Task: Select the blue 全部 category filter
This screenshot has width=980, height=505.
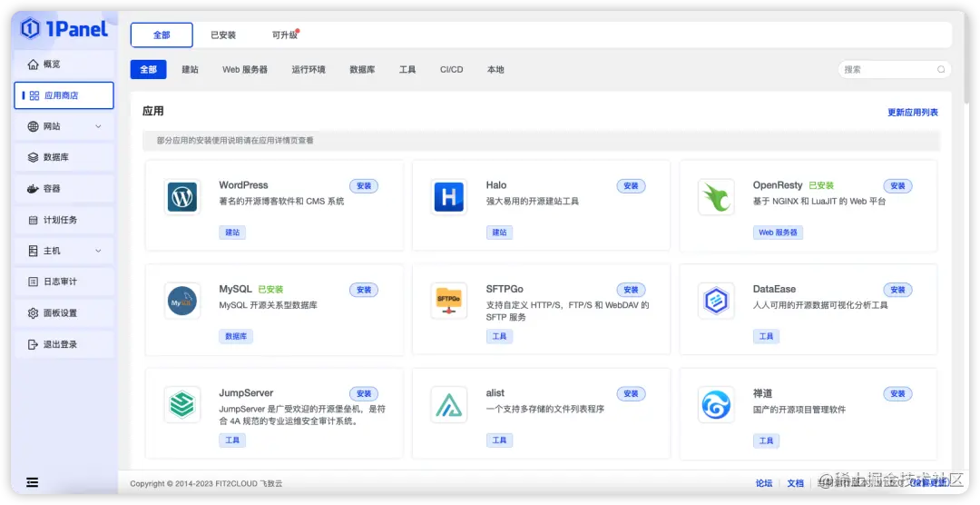Action: [148, 69]
